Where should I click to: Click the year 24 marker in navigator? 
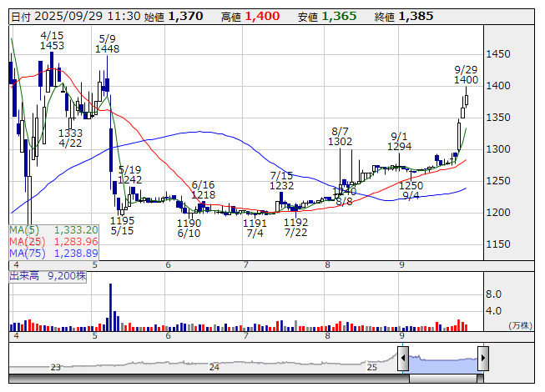(x=214, y=367)
